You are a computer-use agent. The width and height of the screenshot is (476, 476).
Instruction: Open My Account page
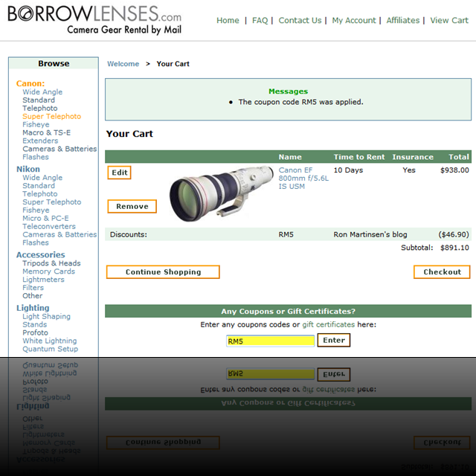click(354, 20)
